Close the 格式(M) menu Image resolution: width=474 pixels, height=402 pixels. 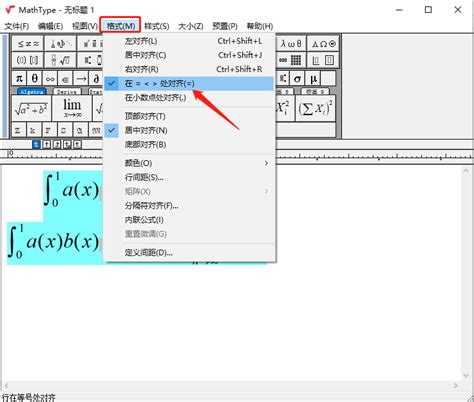pyautogui.click(x=120, y=25)
